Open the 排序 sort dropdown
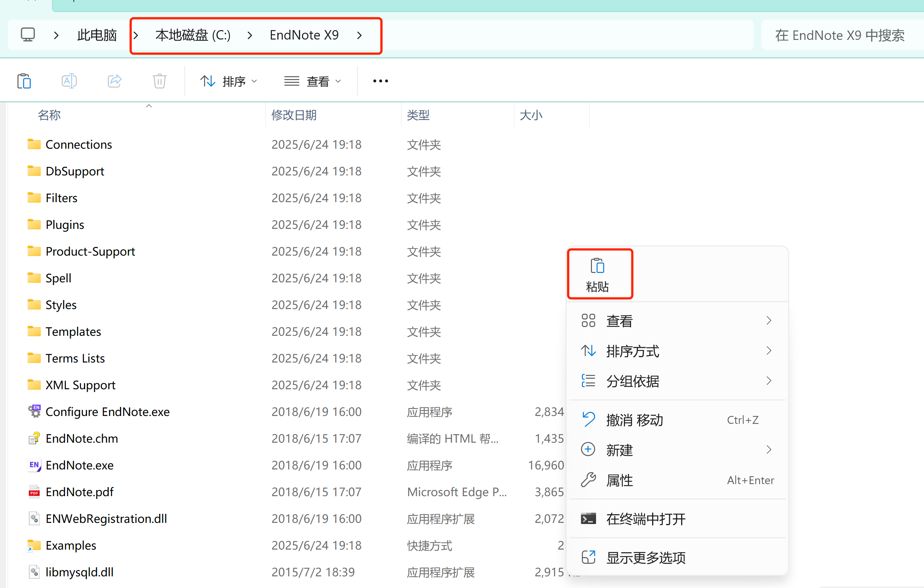Image resolution: width=924 pixels, height=588 pixels. (x=228, y=81)
